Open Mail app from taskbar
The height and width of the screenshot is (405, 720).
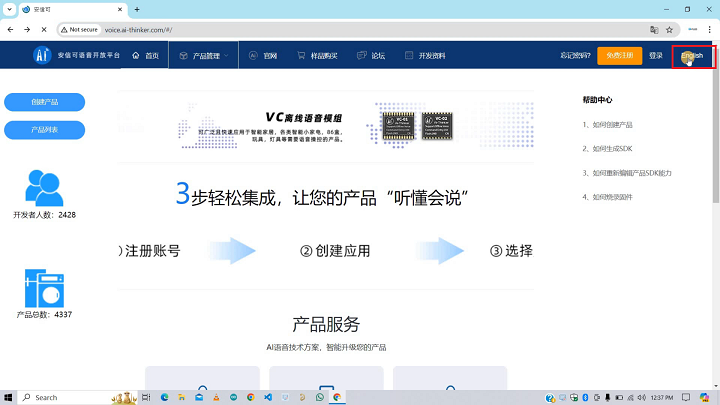pyautogui.click(x=199, y=397)
